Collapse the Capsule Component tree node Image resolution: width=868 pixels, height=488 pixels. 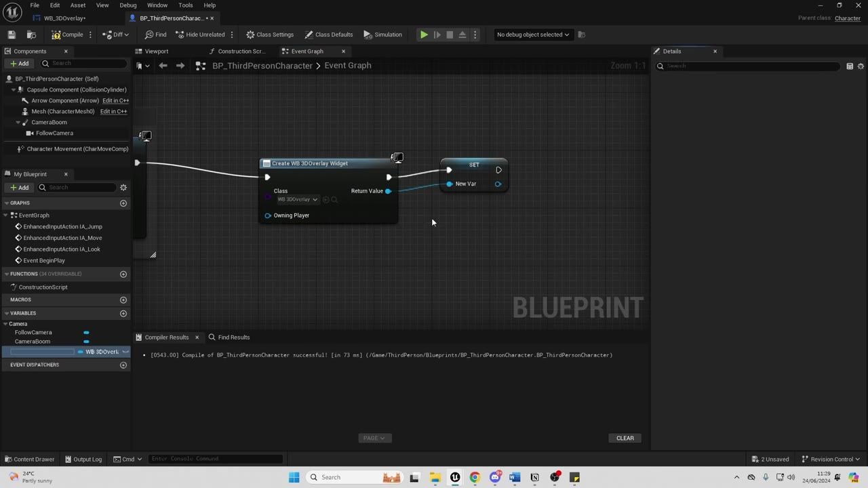tap(14, 89)
